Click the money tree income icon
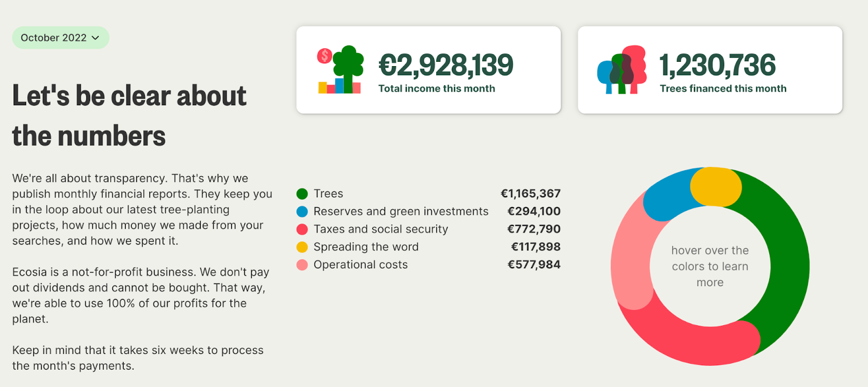This screenshot has height=387, width=868. point(340,69)
